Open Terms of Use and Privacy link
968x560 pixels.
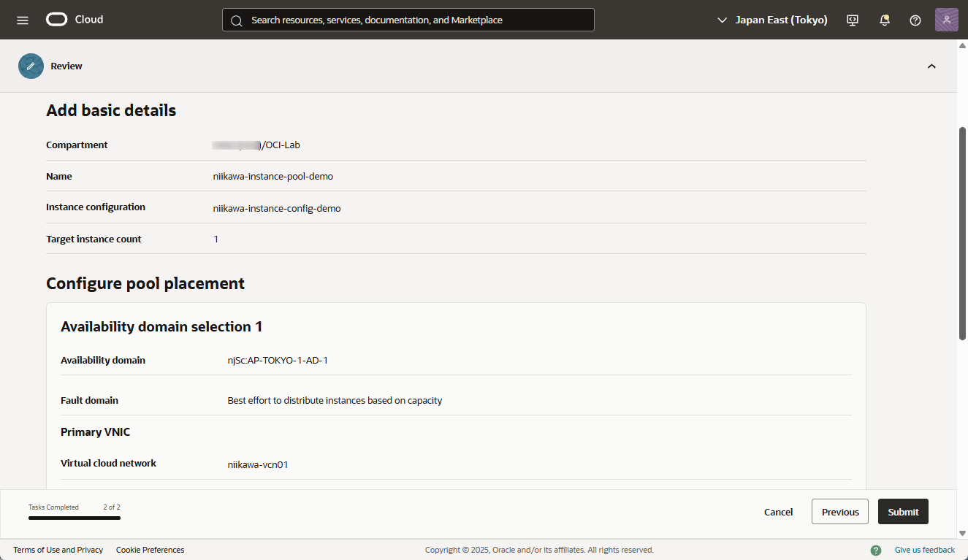point(58,550)
